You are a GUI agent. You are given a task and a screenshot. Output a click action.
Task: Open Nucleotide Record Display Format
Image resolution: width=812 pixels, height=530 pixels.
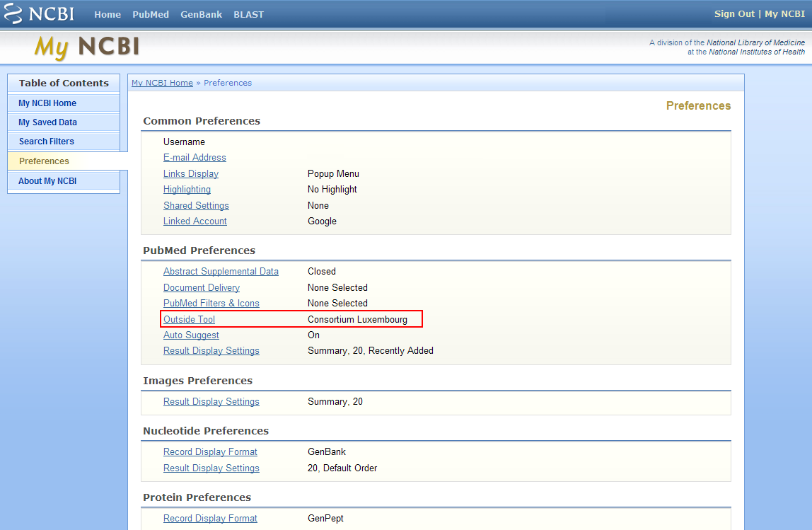click(210, 451)
